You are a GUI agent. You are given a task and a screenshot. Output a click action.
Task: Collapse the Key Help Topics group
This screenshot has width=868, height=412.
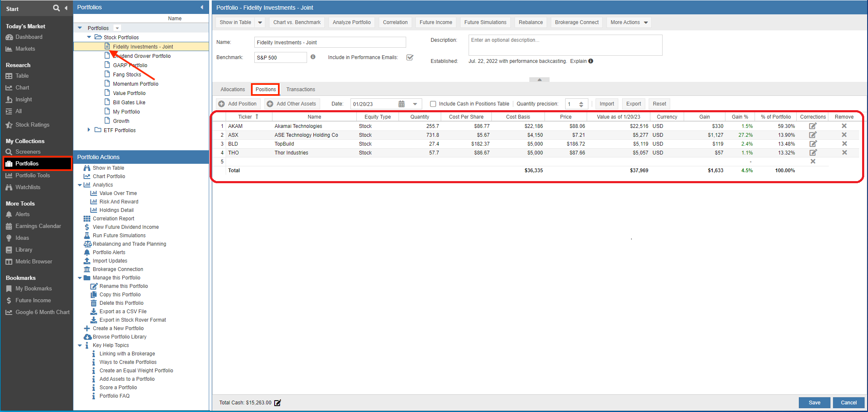pyautogui.click(x=80, y=345)
